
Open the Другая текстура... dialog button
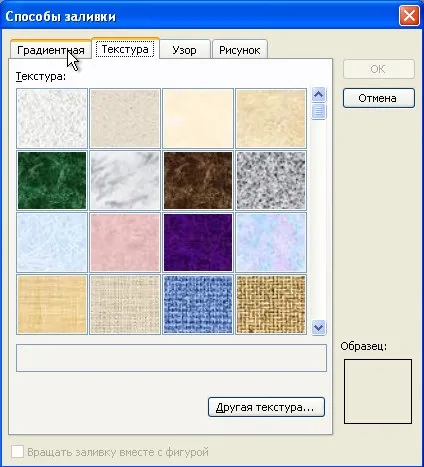[x=266, y=407]
